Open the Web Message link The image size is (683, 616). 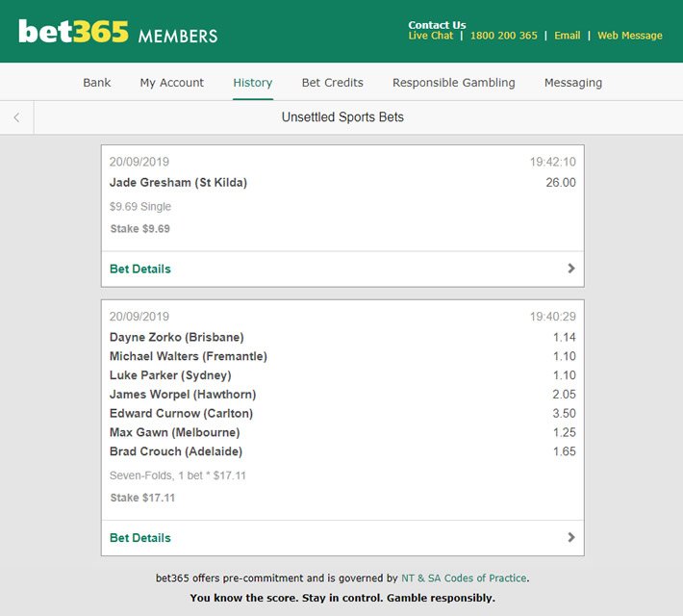630,36
